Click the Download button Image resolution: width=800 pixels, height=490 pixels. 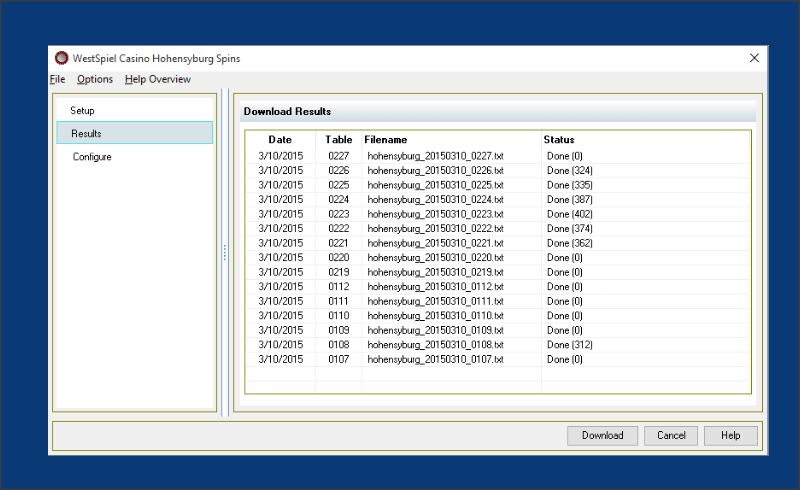point(603,435)
